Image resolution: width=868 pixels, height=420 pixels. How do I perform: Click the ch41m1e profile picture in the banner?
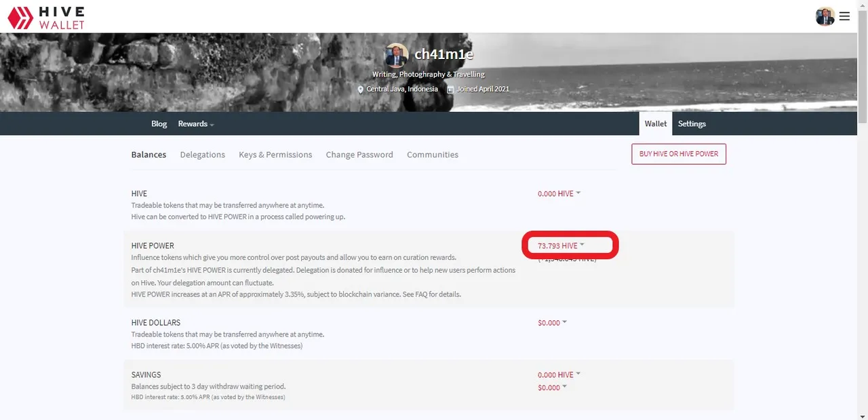coord(396,55)
